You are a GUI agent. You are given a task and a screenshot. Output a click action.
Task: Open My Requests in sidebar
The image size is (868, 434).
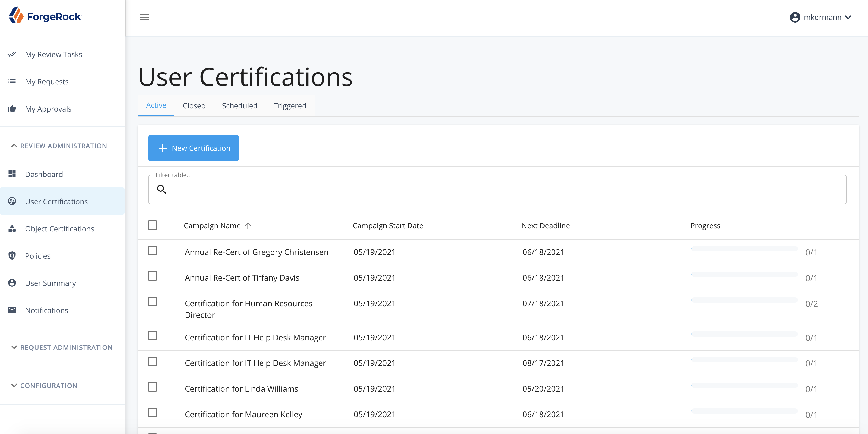[x=62, y=81]
